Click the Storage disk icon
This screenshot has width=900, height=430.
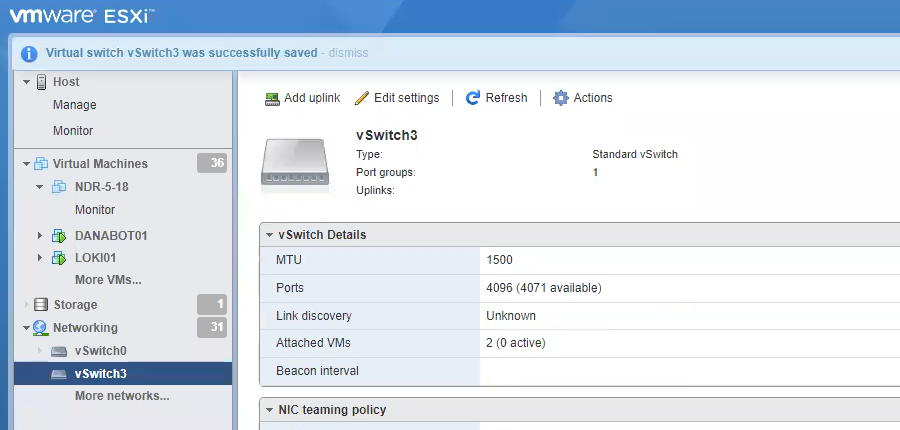tap(41, 305)
